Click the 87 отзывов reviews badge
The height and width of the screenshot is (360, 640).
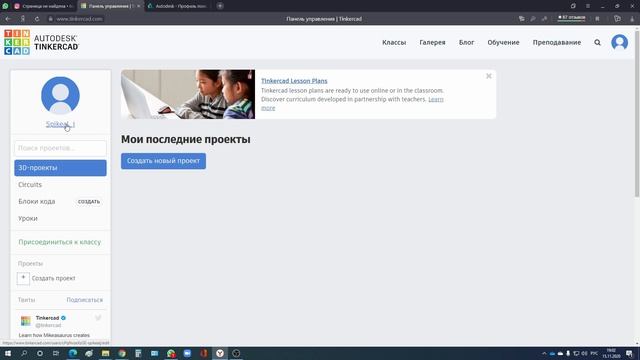coord(571,18)
